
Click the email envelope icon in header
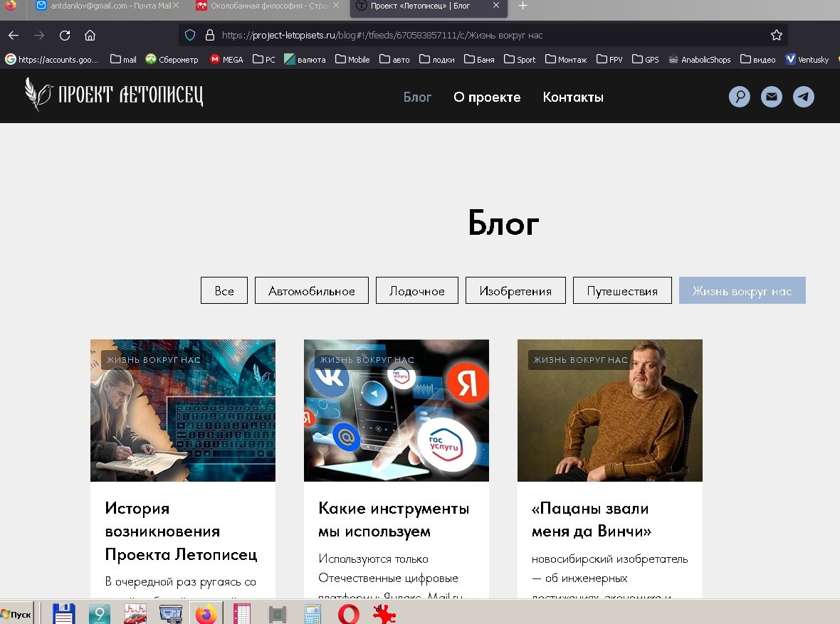772,97
